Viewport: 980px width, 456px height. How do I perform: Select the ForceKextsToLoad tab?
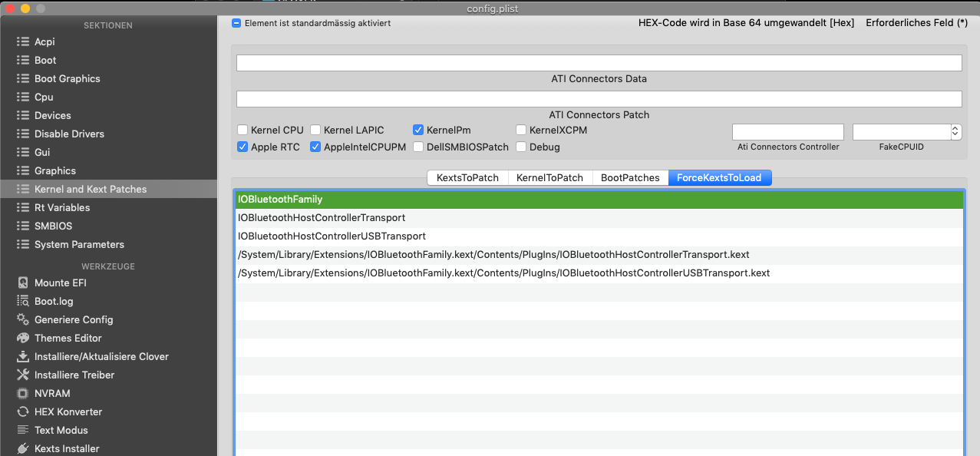click(x=719, y=177)
